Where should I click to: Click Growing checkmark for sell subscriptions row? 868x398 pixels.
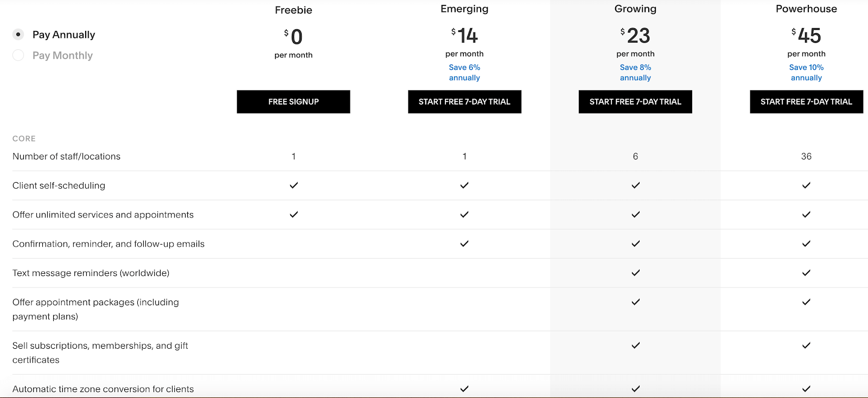click(635, 345)
